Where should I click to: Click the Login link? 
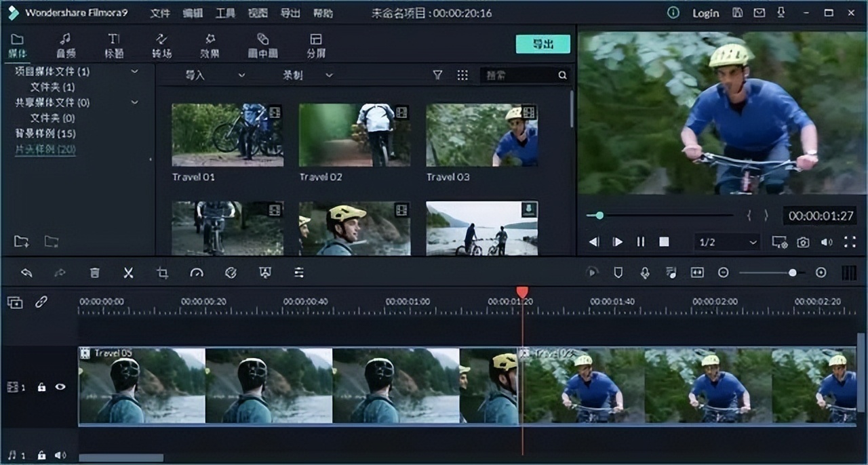point(705,13)
